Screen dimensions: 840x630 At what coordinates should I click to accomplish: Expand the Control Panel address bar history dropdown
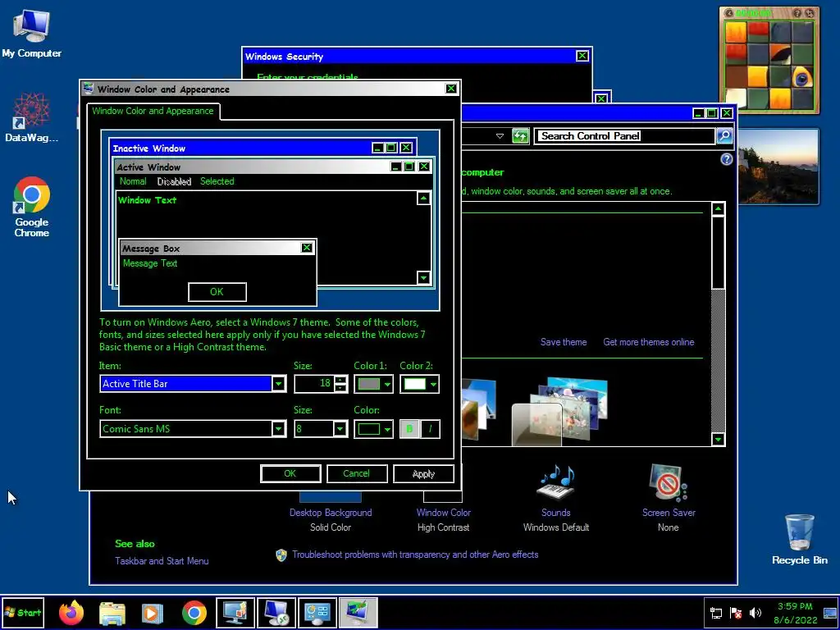500,136
